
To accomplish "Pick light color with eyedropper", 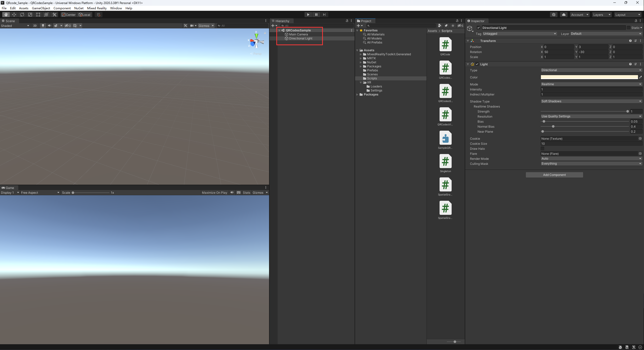I will coord(640,77).
